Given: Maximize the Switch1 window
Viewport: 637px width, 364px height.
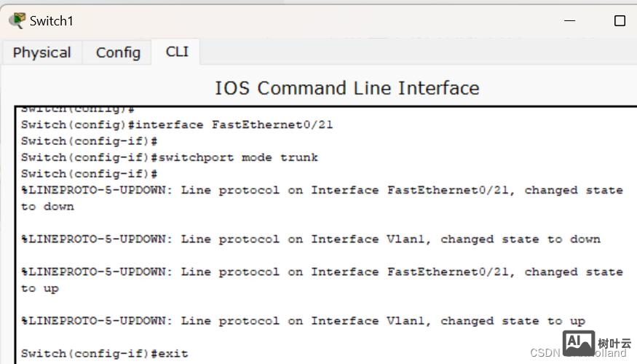Looking at the screenshot, I should click(620, 20).
